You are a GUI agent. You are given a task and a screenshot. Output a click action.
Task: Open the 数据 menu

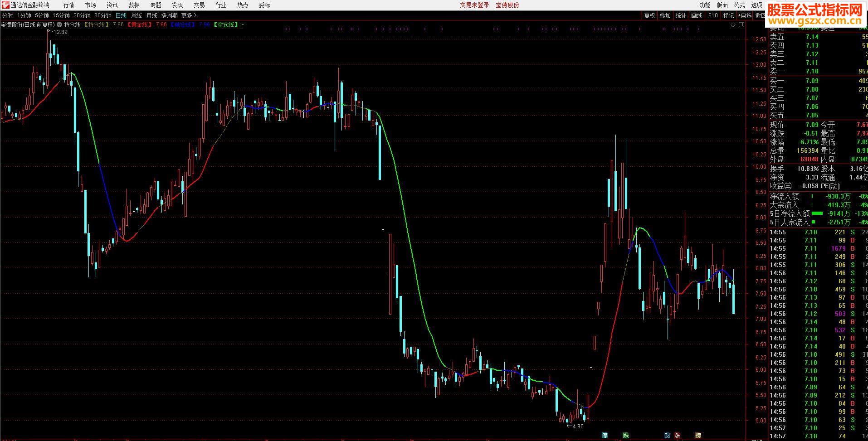(134, 5)
